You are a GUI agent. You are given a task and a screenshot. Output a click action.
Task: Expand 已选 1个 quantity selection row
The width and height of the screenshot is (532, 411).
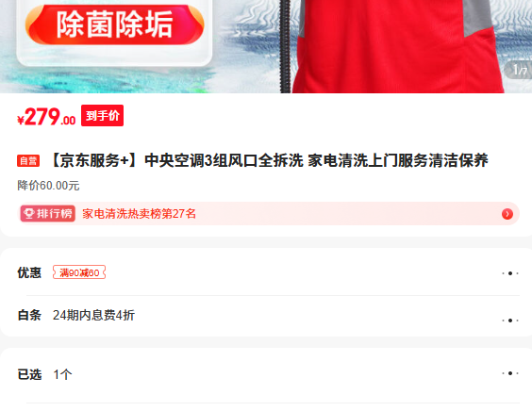pos(268,374)
